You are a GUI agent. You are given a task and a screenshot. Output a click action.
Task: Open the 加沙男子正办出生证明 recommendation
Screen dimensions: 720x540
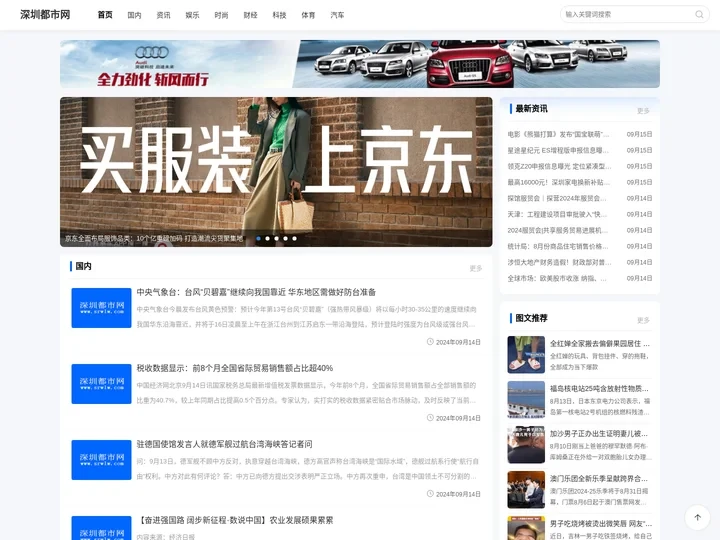[600, 433]
